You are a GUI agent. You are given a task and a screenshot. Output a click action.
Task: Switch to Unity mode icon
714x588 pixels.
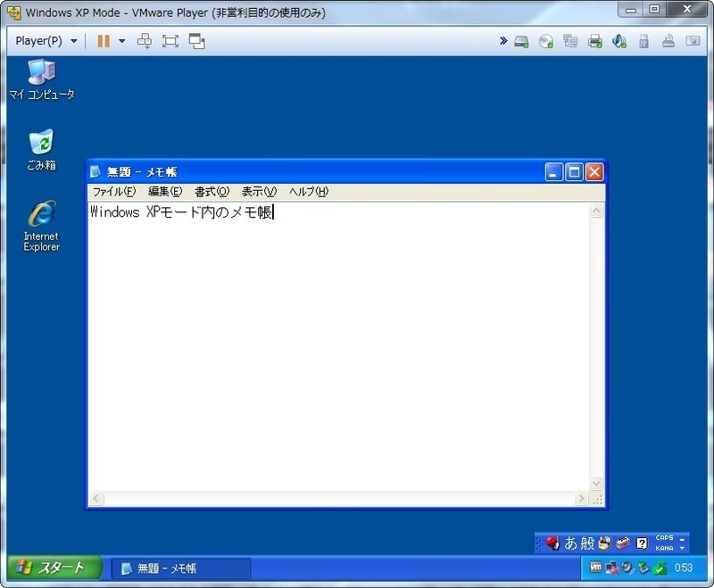196,41
